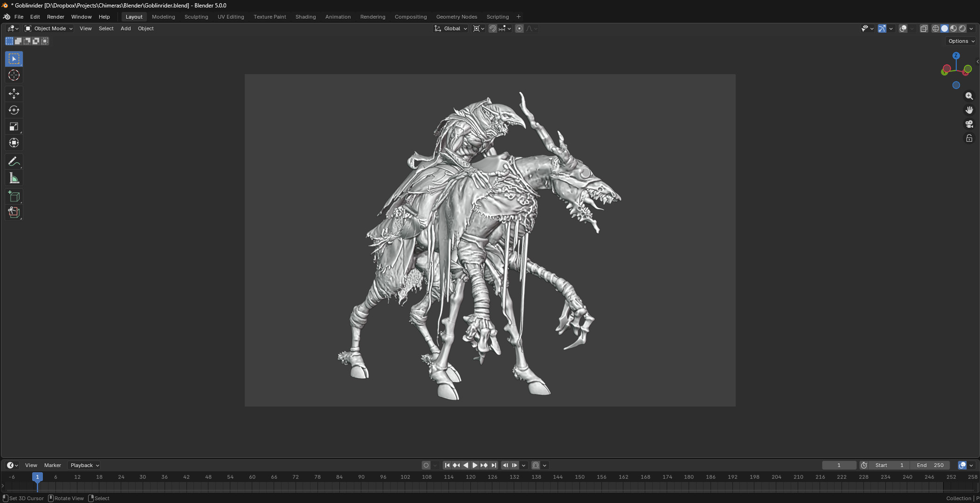Select the combined Transform tool
The width and height of the screenshot is (980, 503).
(14, 143)
